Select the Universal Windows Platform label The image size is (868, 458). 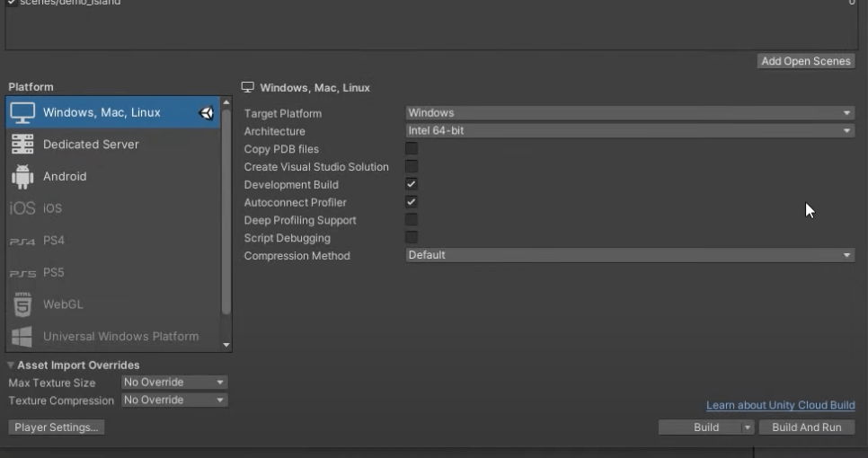[x=120, y=336]
